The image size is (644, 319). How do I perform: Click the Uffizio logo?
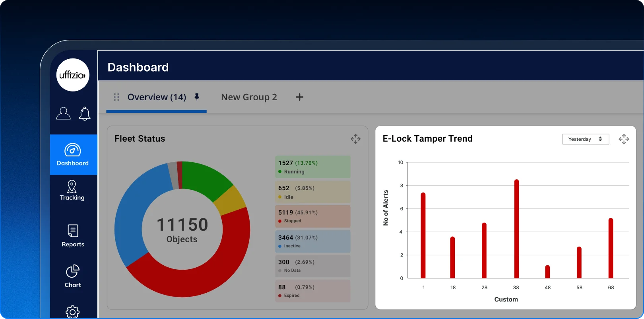click(73, 75)
